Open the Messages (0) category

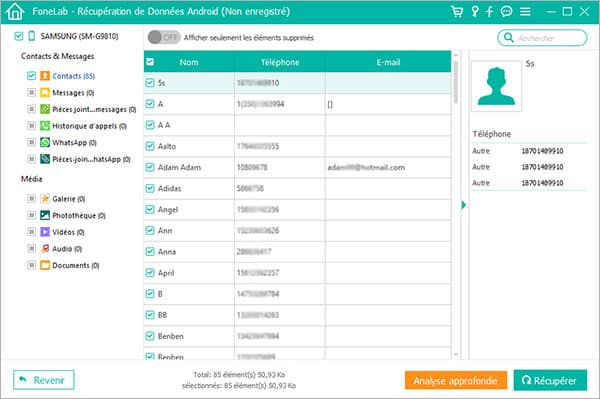tap(73, 93)
